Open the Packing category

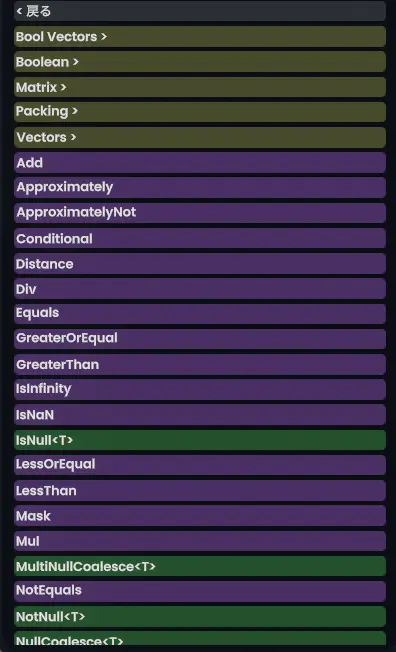pos(200,112)
